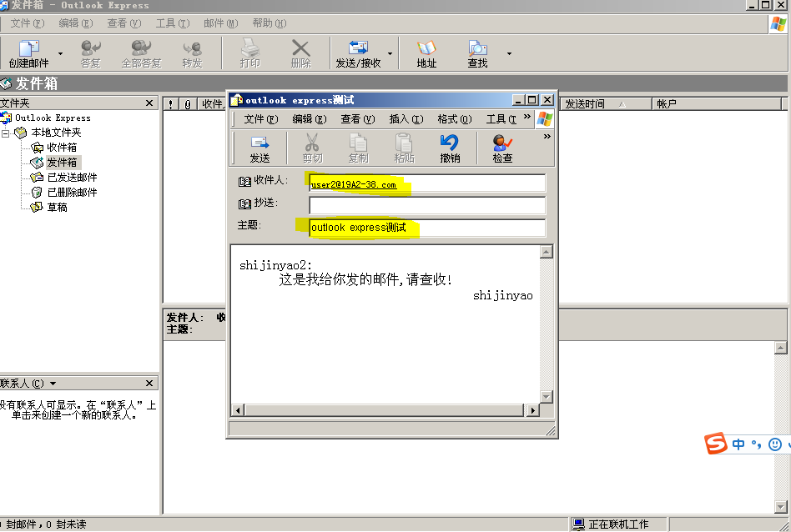Open the Sogou input method icon

[x=716, y=444]
